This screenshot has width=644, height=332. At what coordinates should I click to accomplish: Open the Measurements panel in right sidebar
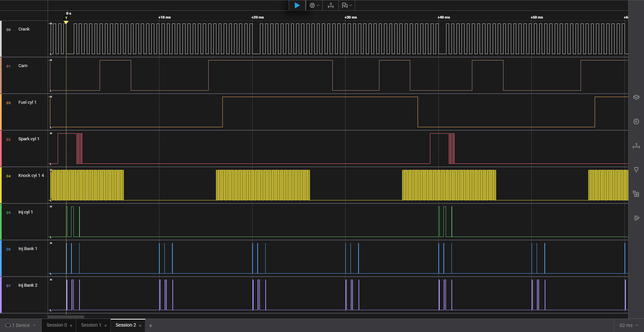click(x=636, y=146)
